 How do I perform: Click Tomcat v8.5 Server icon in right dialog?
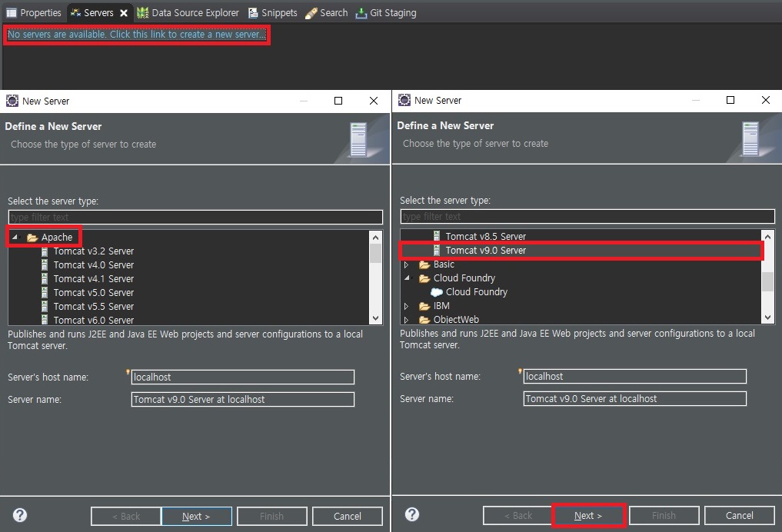pyautogui.click(x=437, y=236)
